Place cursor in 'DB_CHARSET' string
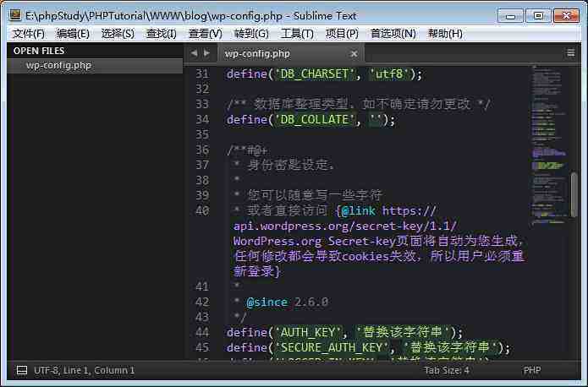Screen dimensions: 588x387 [314, 74]
